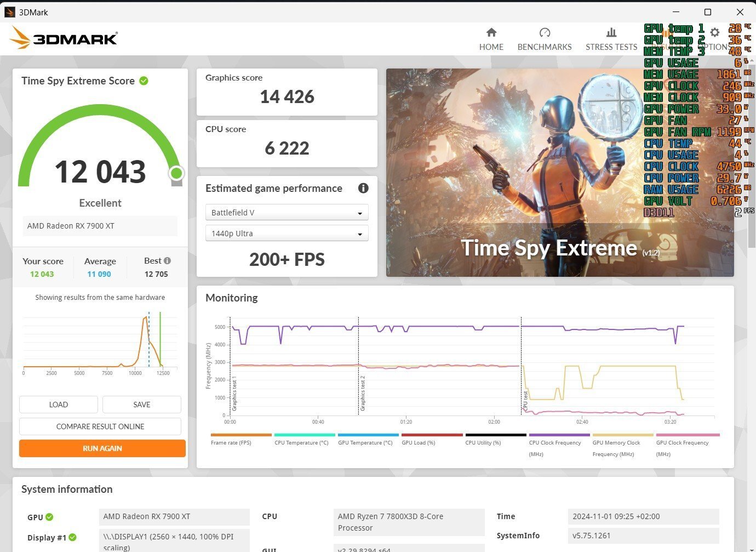Toggle CPU Utility (%) legend series
Viewport: 756px width, 552px height.
click(x=496, y=440)
